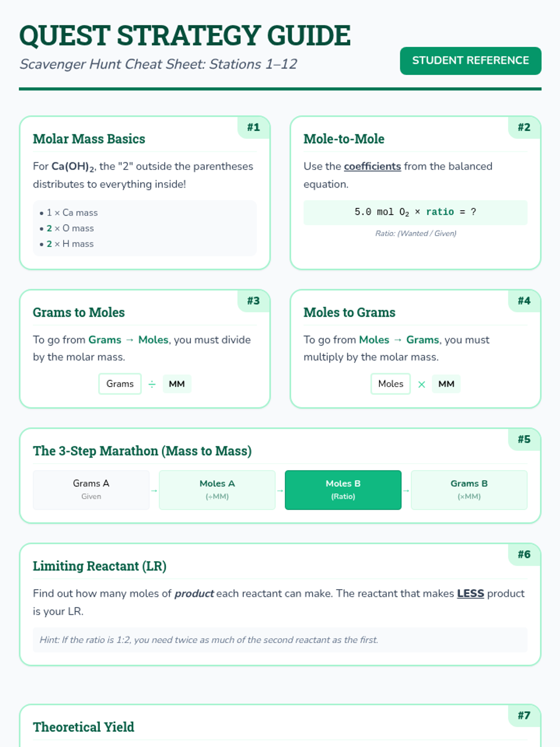Click the highlighted Moles B (Ratio) step

343,490
